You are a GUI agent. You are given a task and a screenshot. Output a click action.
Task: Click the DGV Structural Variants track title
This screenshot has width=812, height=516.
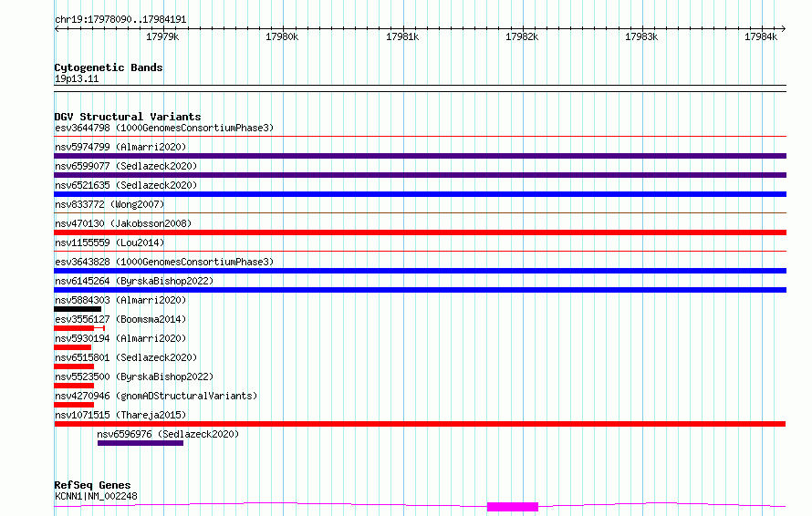pyautogui.click(x=128, y=117)
